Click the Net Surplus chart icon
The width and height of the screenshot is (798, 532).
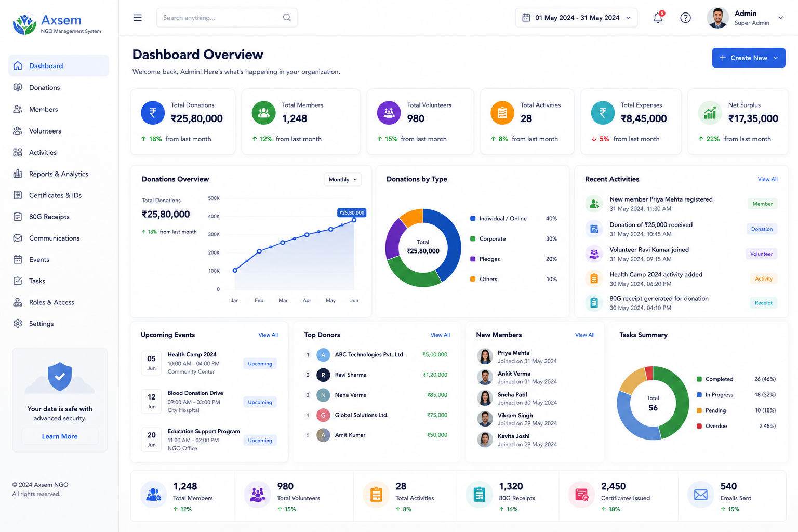click(x=710, y=113)
